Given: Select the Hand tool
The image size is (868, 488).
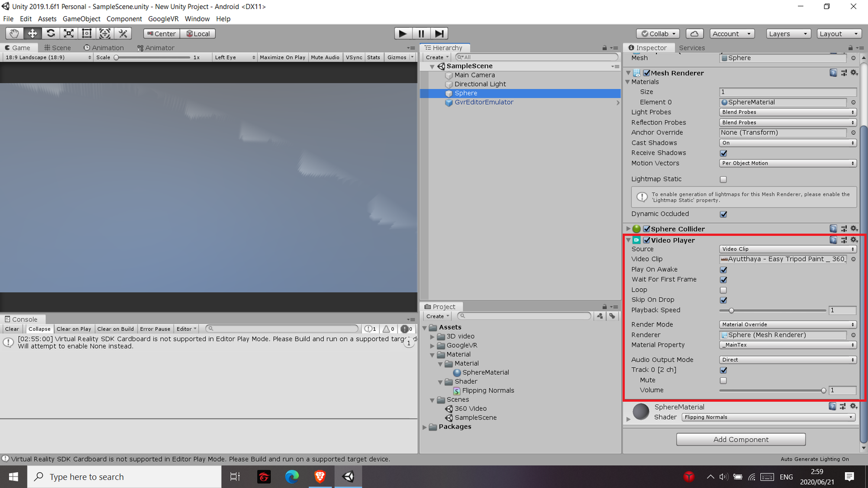Looking at the screenshot, I should 14,34.
